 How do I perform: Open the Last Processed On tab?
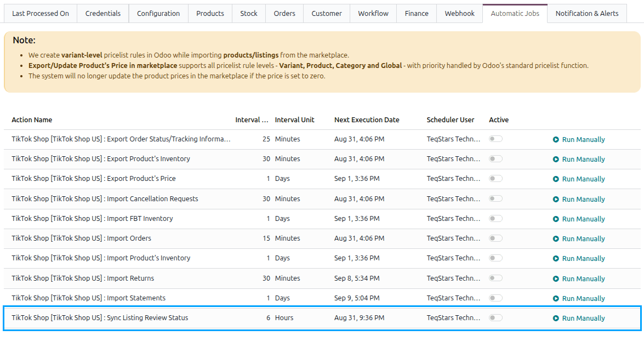pos(41,13)
